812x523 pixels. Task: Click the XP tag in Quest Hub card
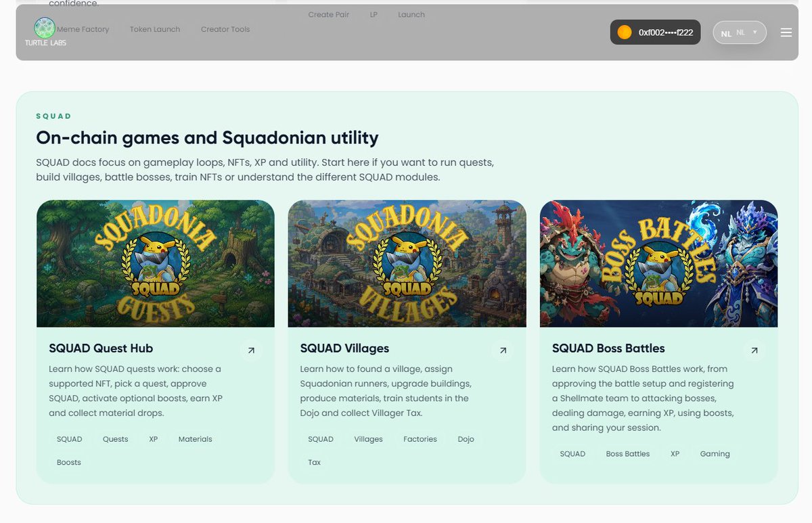154,439
